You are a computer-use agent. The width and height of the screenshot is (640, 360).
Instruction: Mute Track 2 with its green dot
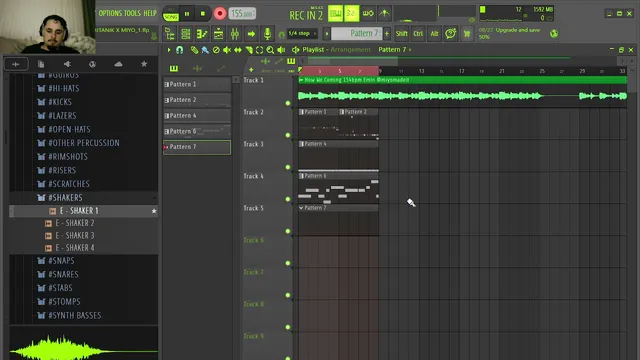tap(288, 135)
